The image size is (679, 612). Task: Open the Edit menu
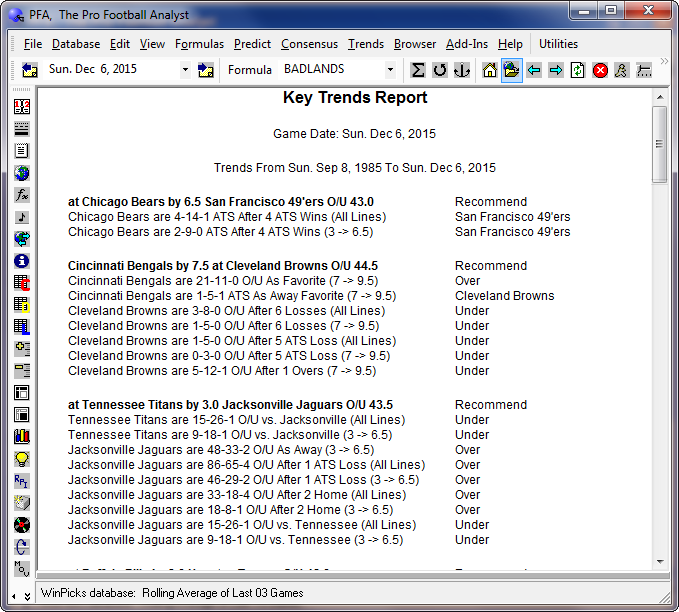[x=120, y=44]
